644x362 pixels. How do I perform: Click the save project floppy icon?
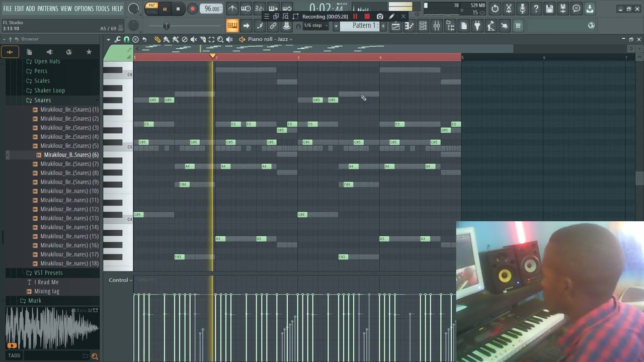coord(549,9)
